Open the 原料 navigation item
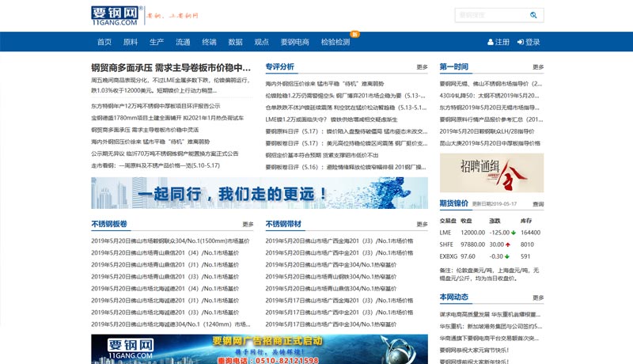This screenshot has width=633, height=364. tap(131, 43)
